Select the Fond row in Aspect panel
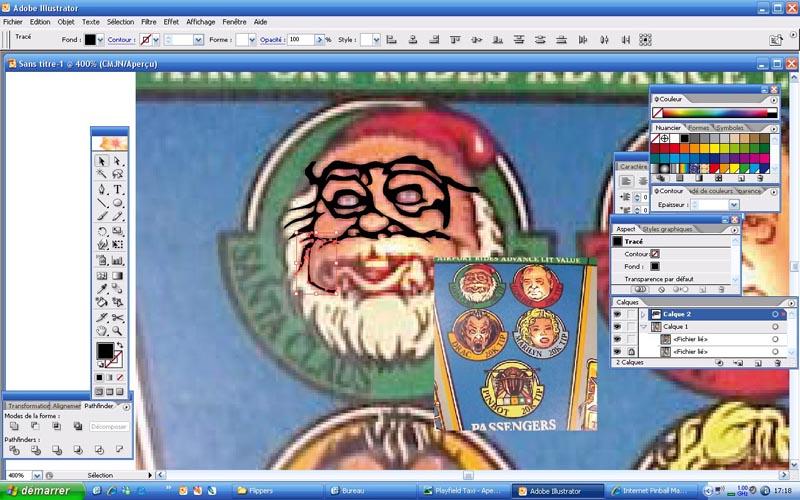The image size is (800, 500). [x=672, y=266]
